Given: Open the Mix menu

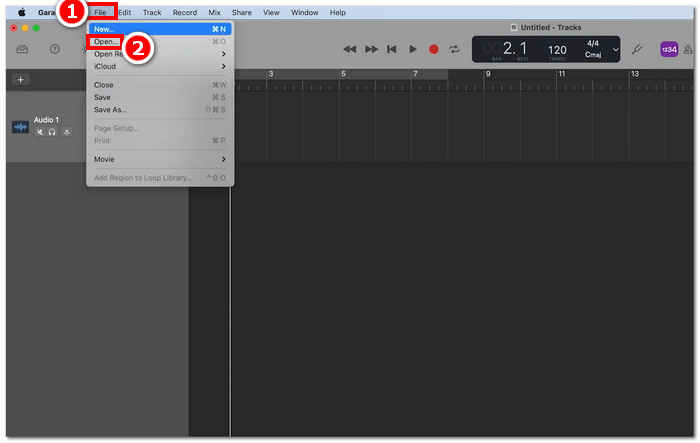Looking at the screenshot, I should [214, 13].
